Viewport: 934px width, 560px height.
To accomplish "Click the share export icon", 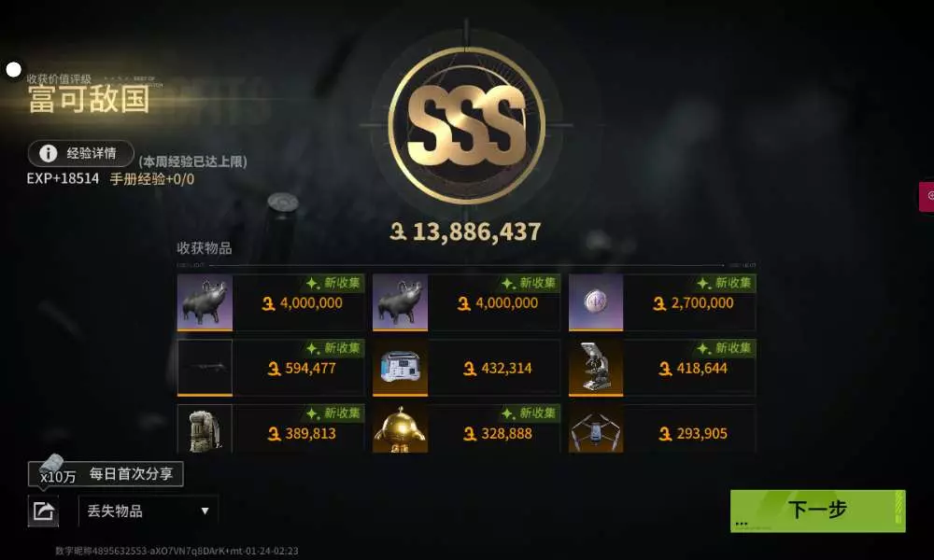I will point(43,511).
